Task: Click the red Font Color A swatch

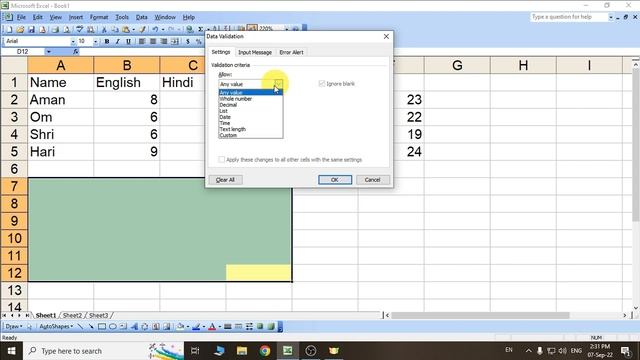Action: [212, 327]
